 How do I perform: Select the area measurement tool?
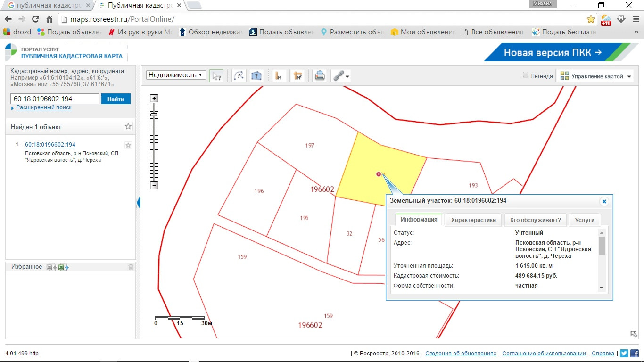(297, 75)
